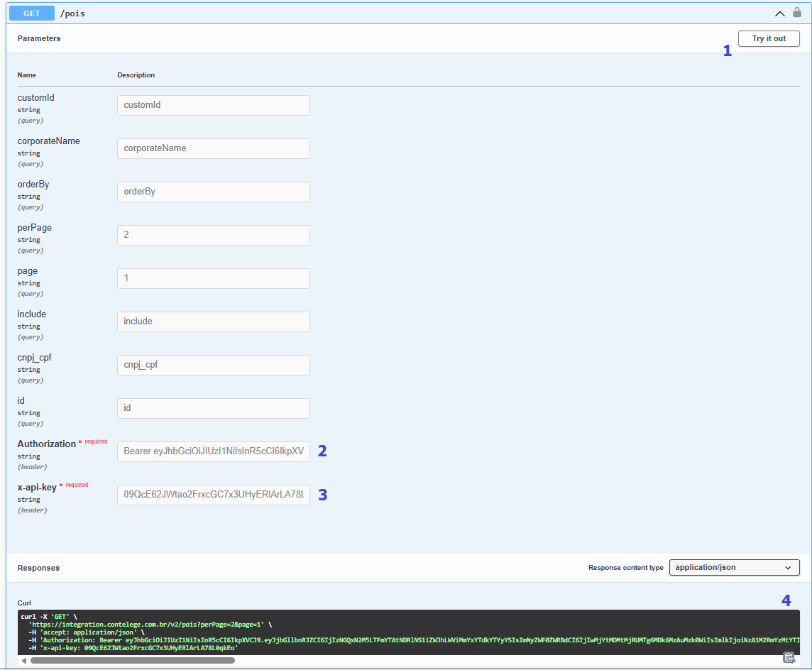The image size is (812, 670).
Task: Click the curl URL line in code block
Action: [150, 625]
